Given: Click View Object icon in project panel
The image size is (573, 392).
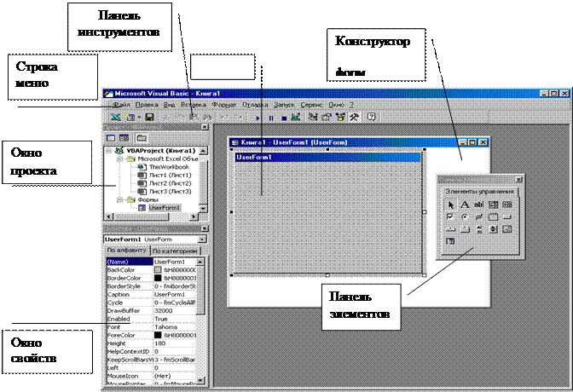Looking at the screenshot, I should pyautogui.click(x=124, y=138).
